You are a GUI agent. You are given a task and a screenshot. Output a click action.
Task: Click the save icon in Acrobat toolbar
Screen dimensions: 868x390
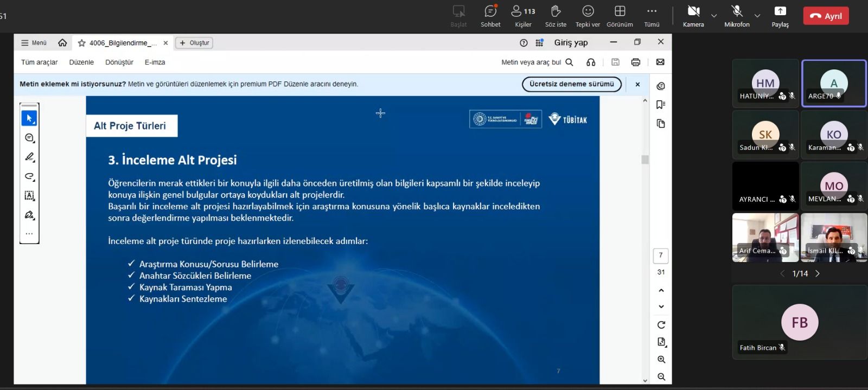tap(615, 62)
